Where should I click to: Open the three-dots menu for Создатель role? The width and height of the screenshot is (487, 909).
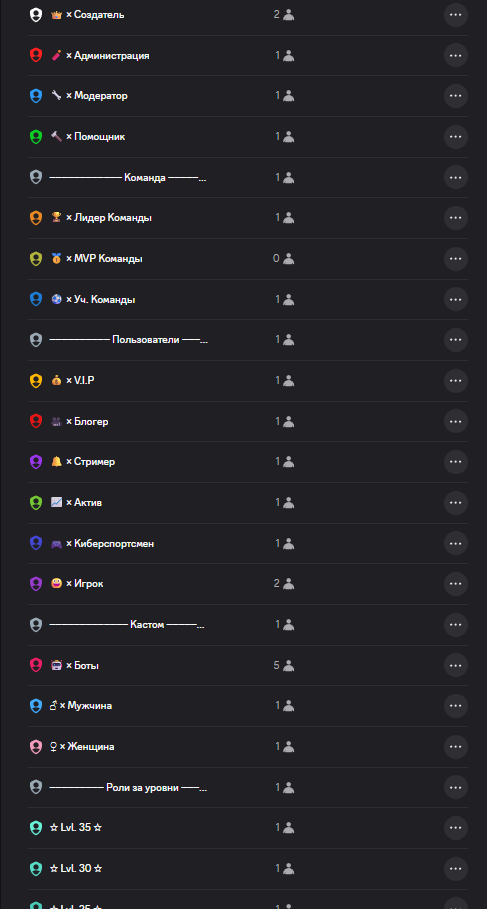[x=456, y=14]
